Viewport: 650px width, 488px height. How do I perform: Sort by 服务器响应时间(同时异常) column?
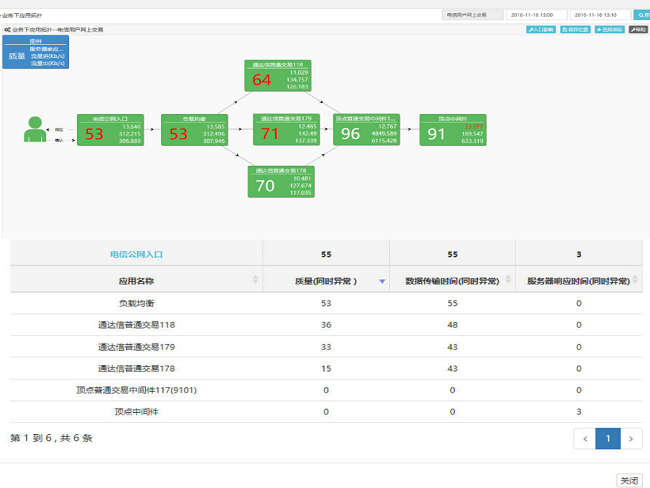click(x=578, y=281)
